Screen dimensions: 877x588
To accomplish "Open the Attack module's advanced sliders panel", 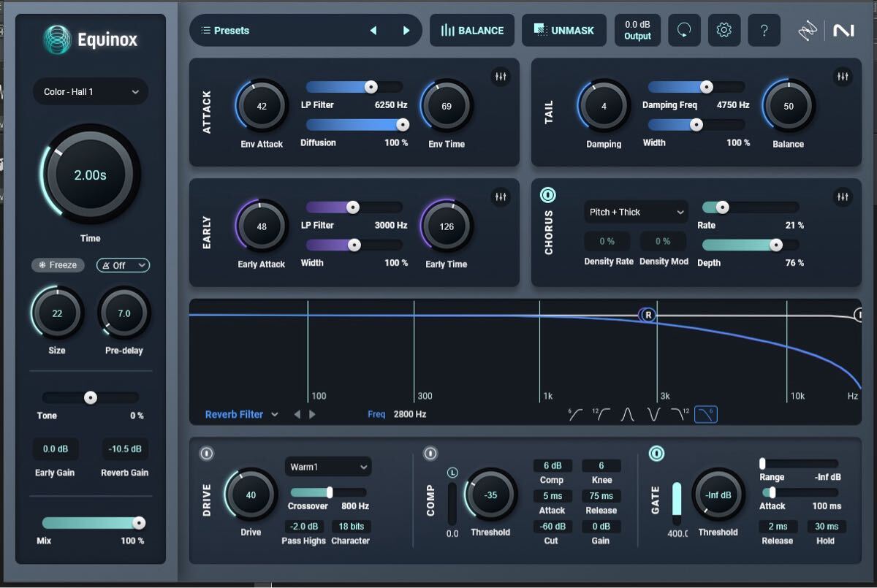I will (x=501, y=76).
